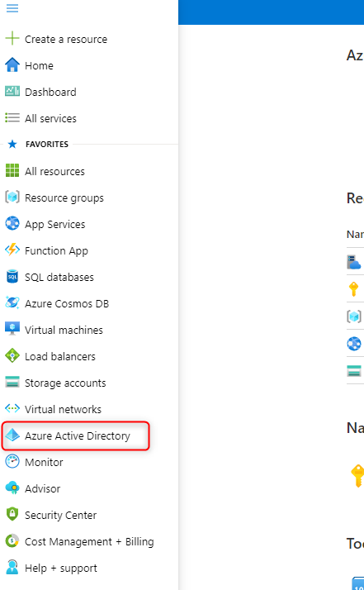The image size is (364, 590).
Task: Open Monitor from the sidebar
Action: tap(44, 462)
